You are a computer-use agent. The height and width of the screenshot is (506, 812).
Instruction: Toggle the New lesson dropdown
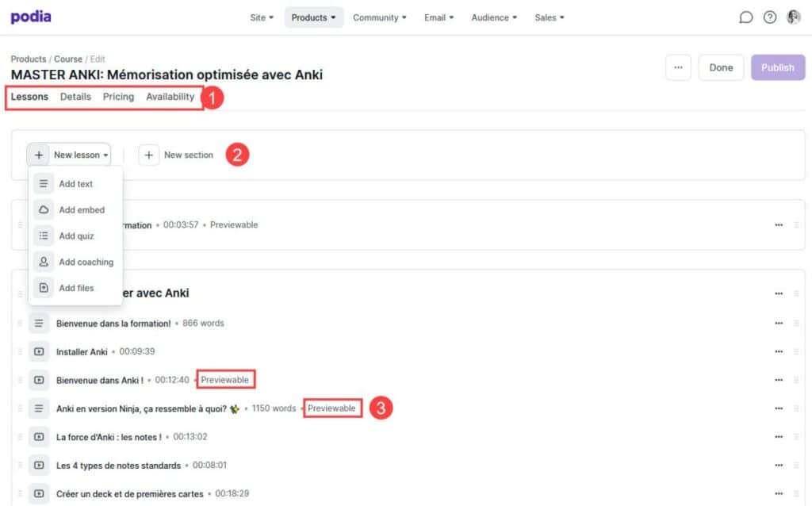coord(69,155)
